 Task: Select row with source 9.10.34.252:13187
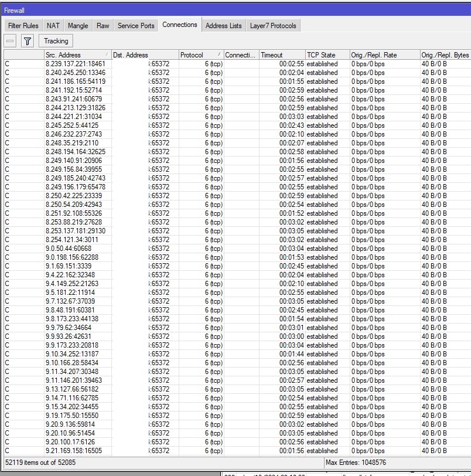pyautogui.click(x=237, y=354)
